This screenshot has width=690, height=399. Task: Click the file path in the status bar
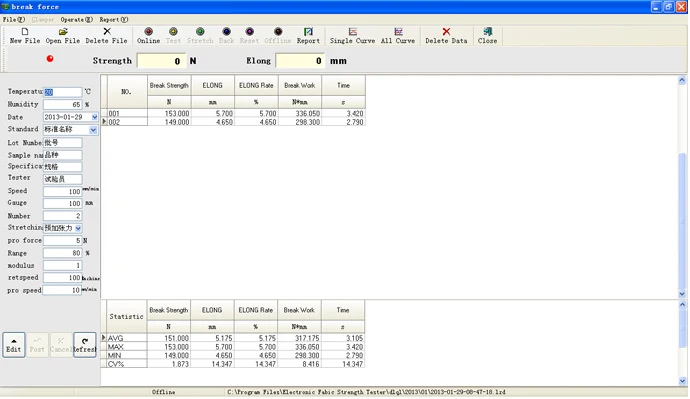pyautogui.click(x=366, y=392)
